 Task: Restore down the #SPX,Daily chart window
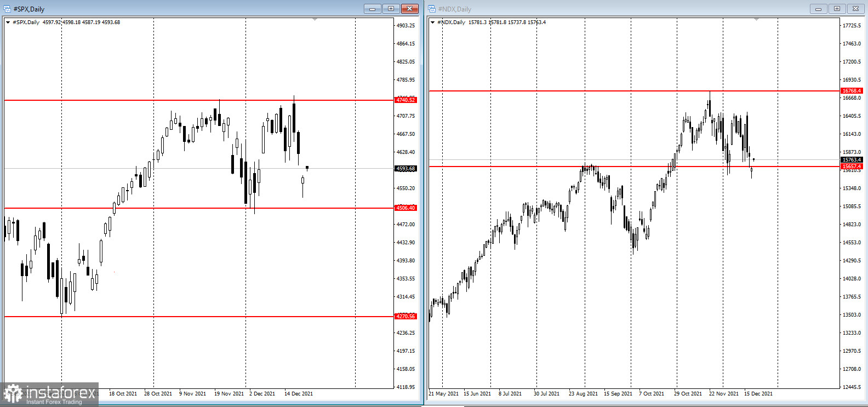click(x=391, y=9)
